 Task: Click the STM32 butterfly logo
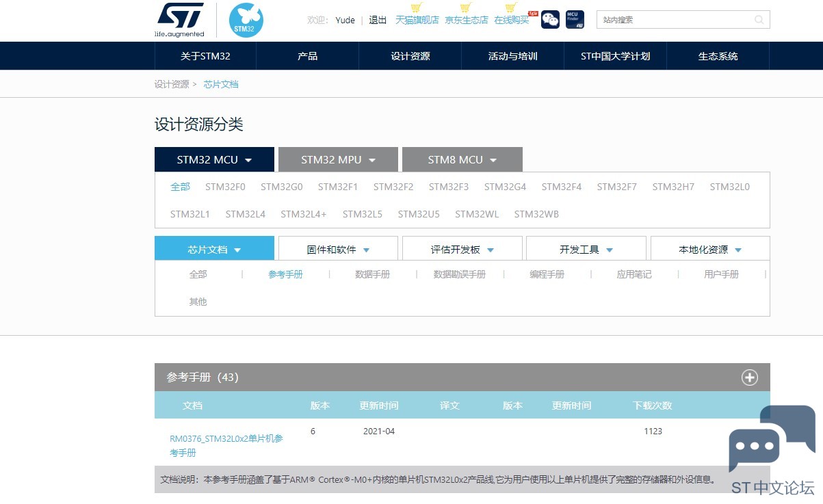click(x=246, y=20)
